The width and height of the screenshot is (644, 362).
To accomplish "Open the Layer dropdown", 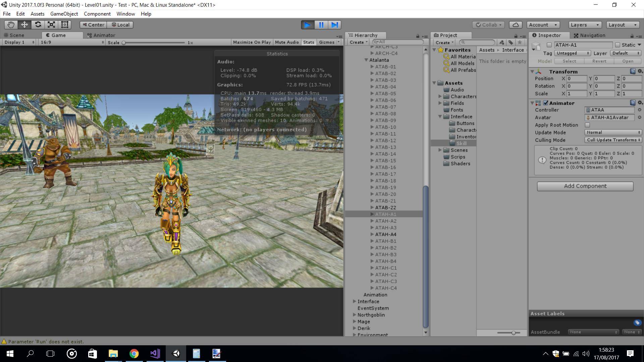I will click(x=626, y=53).
